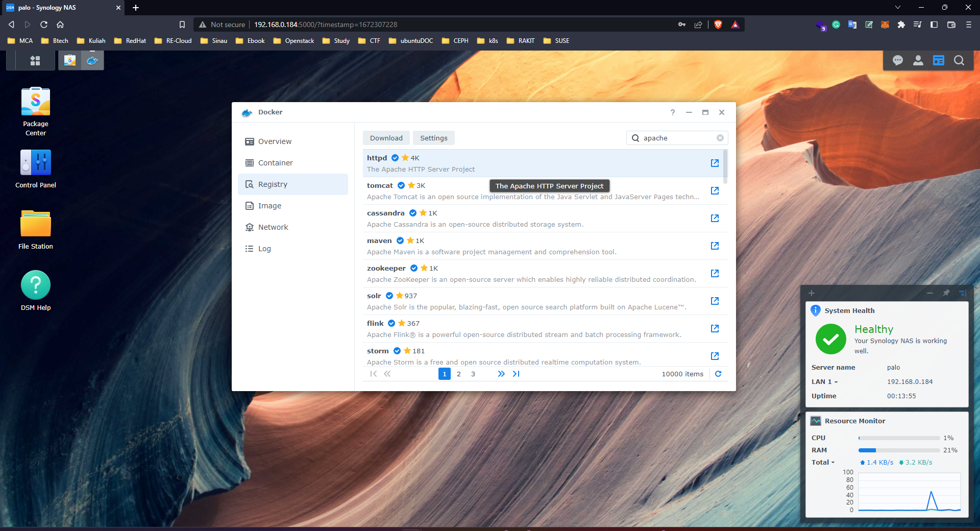Open the Openstack bookmarks folder
This screenshot has width=980, height=531.
293,41
